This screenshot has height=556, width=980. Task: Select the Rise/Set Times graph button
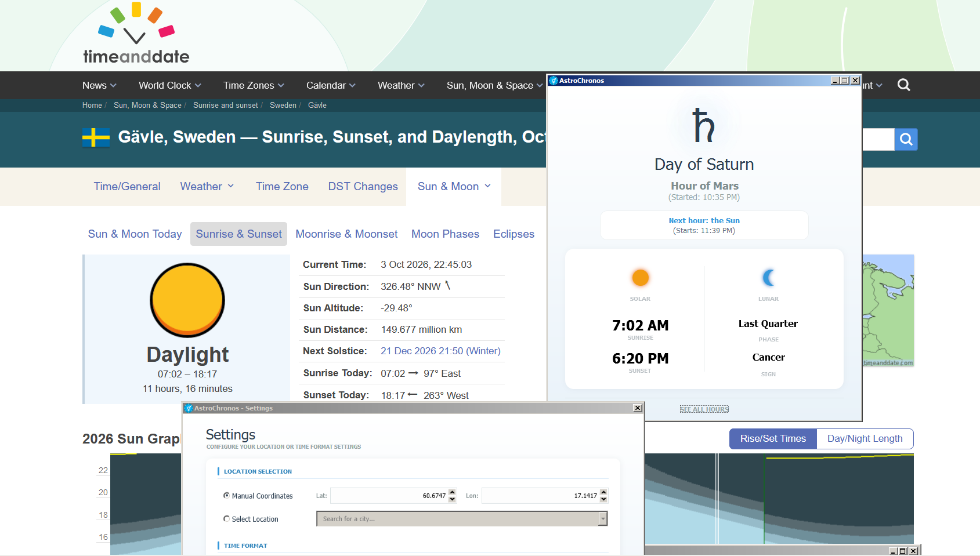[x=773, y=439]
